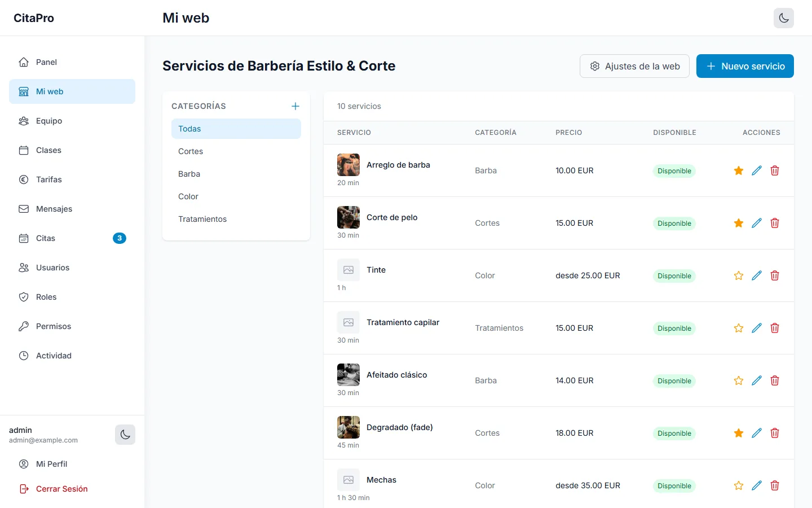Delete the Degradado (fade) service
The image size is (812, 508).
tap(775, 433)
